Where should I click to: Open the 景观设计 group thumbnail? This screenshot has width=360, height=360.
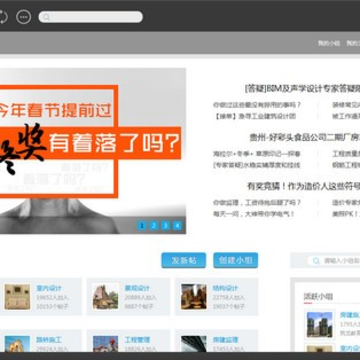tap(105, 297)
